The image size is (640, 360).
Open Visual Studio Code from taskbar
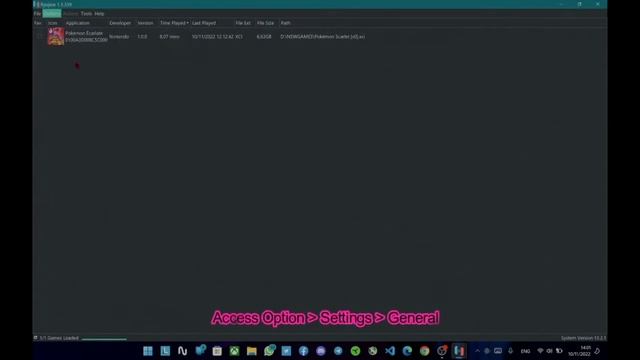pyautogui.click(x=390, y=351)
